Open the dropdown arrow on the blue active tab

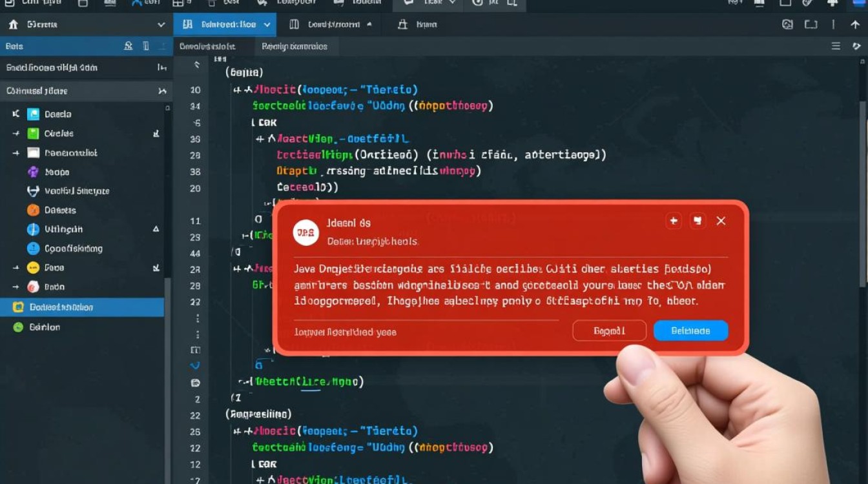(x=267, y=25)
